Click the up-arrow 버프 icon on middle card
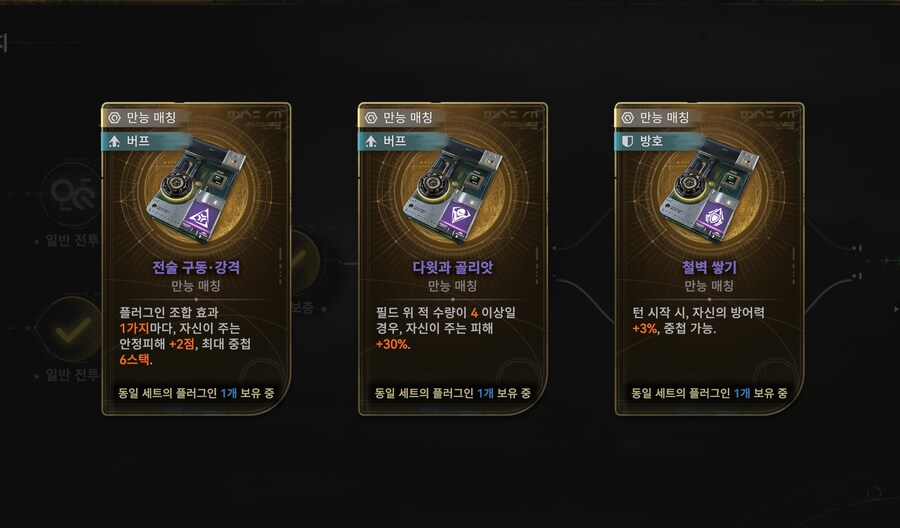900x528 pixels. (x=371, y=141)
